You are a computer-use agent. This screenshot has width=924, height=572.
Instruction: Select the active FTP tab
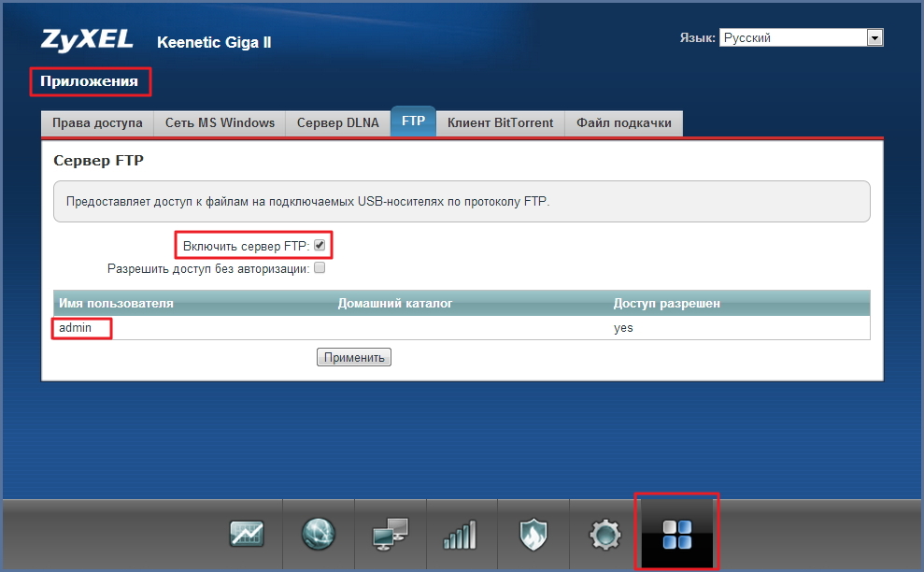(x=413, y=122)
